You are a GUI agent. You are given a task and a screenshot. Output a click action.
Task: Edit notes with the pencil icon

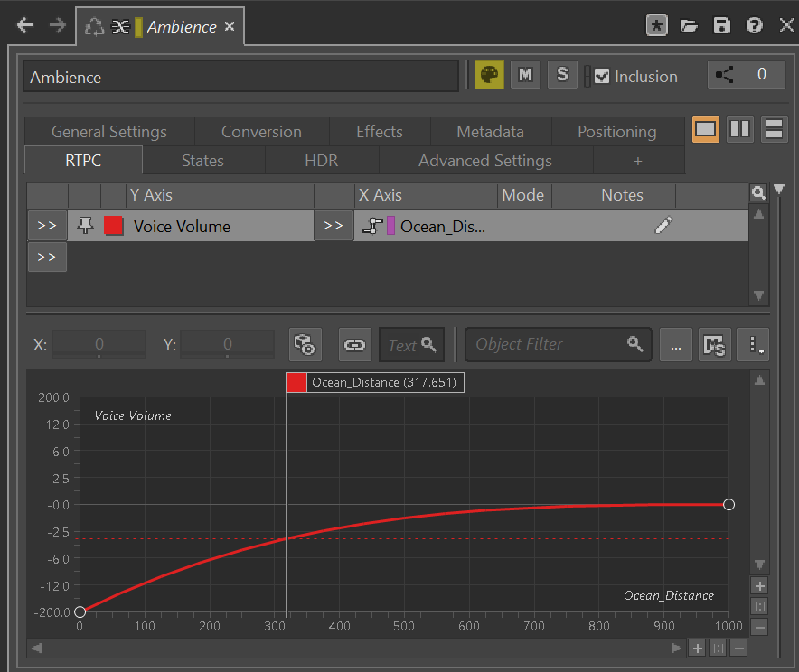663,225
